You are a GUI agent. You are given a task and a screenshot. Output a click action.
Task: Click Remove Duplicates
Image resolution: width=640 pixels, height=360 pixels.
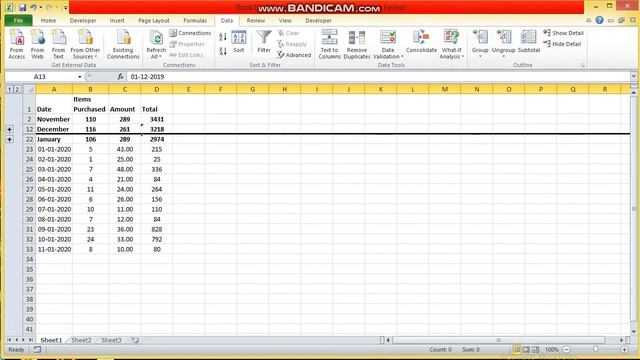coord(357,44)
